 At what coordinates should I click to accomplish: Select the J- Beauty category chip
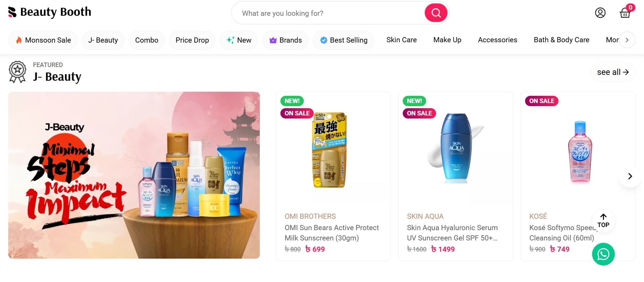(103, 40)
